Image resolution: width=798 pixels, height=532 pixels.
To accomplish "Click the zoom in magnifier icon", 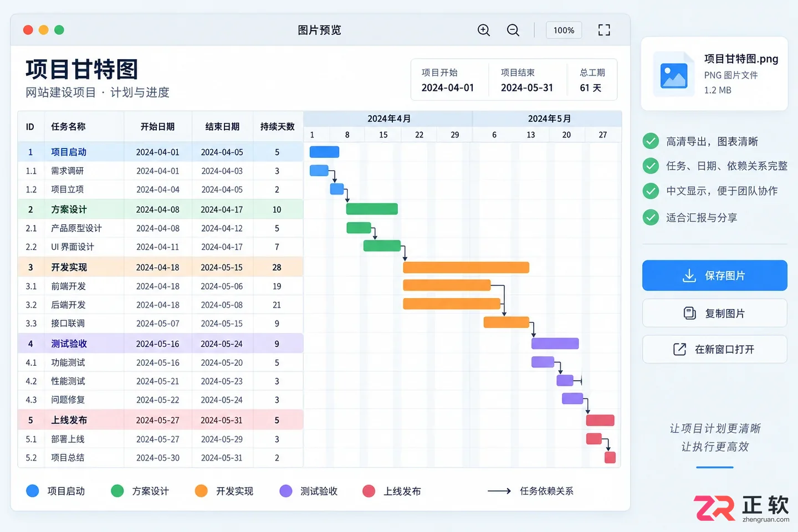I will coord(484,30).
